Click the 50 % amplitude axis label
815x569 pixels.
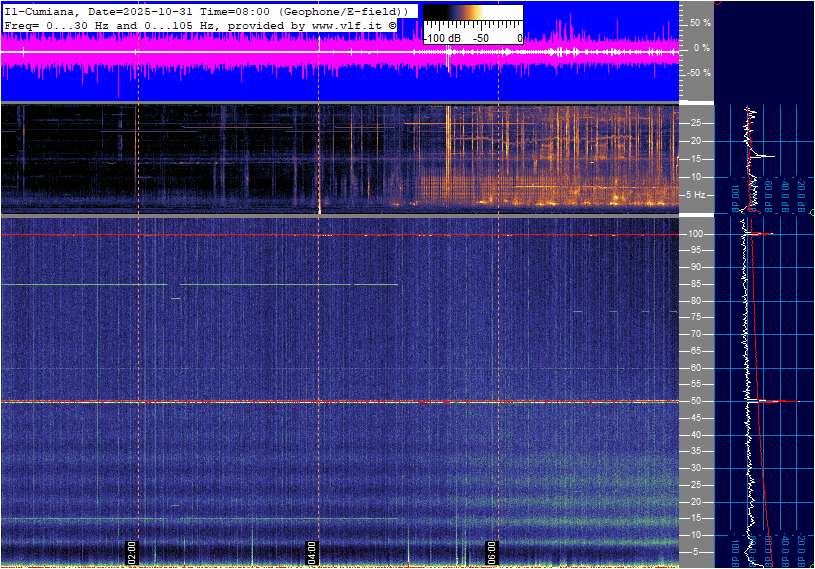click(700, 22)
